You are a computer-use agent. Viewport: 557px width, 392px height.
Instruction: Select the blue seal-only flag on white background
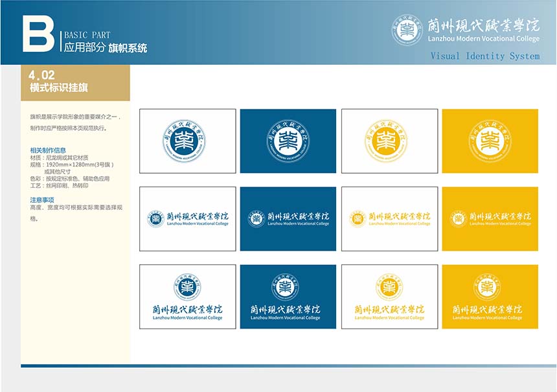point(188,141)
